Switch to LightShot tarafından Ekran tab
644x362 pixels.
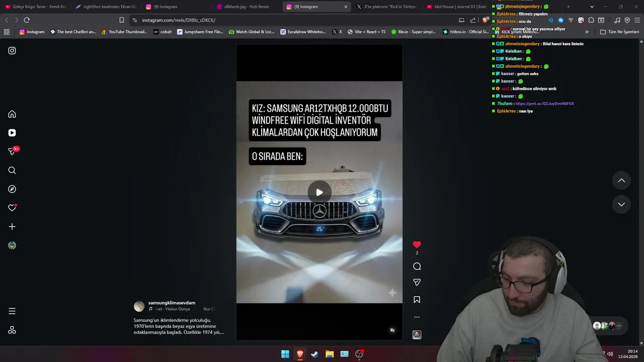coord(106,7)
